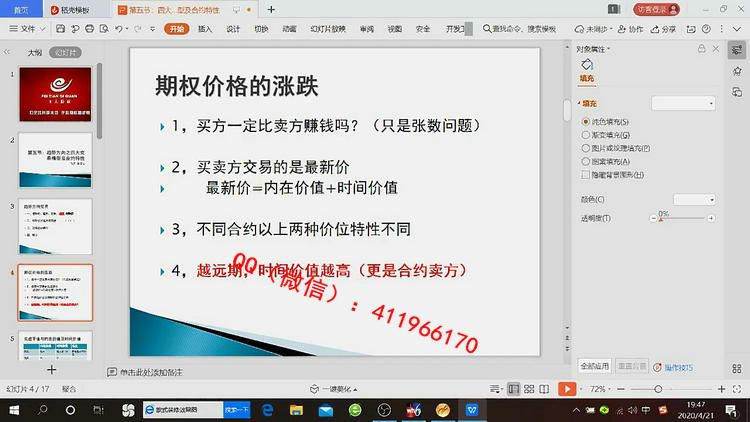Image resolution: width=750 pixels, height=422 pixels.
Task: Click the fill paint bucket icon
Action: click(587, 65)
